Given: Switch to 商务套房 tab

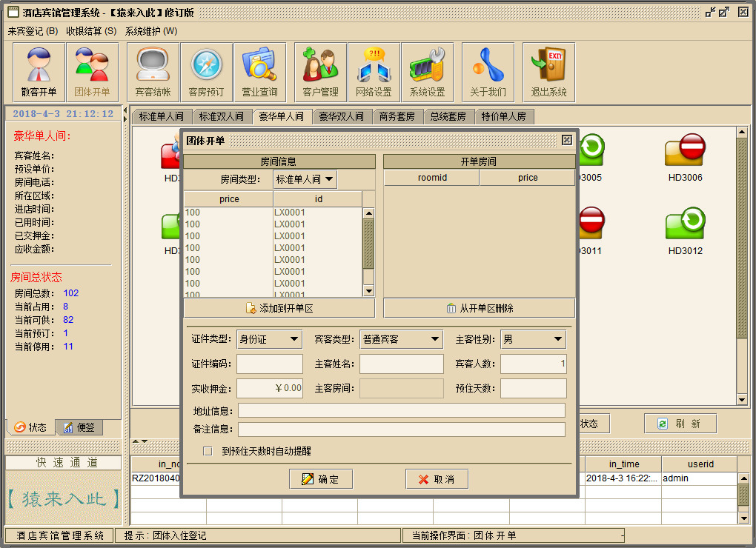Looking at the screenshot, I should click(397, 116).
